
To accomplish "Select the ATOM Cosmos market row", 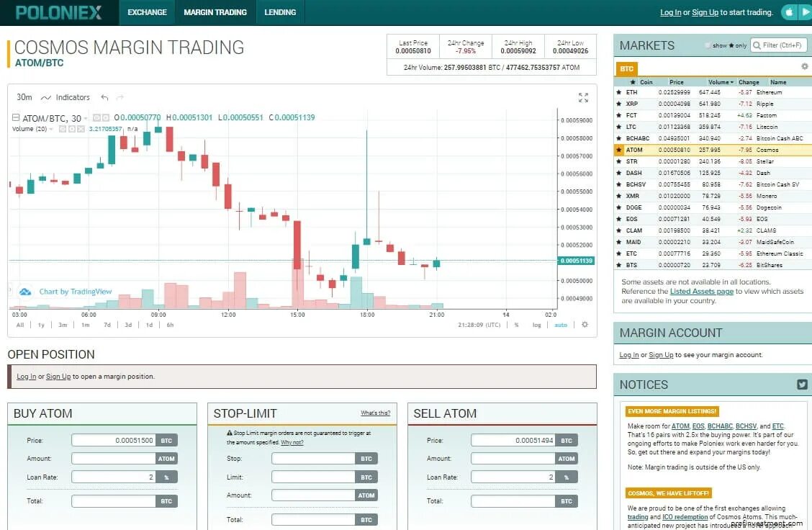I will click(x=713, y=150).
